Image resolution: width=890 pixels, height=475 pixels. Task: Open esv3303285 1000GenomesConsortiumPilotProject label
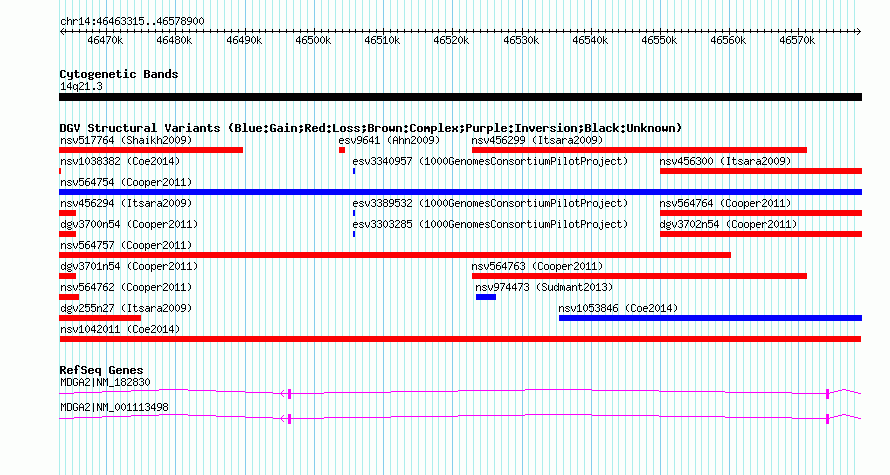[x=490, y=224]
